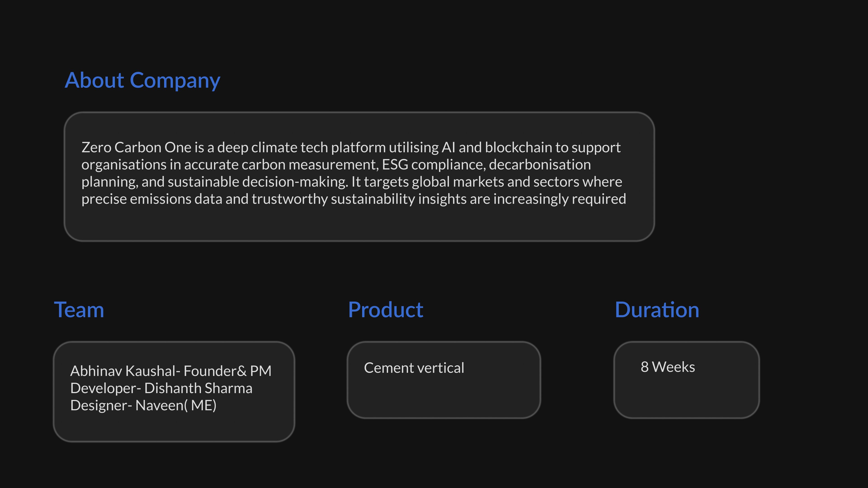Click the Team heading
Screen dimensions: 868x488
pos(79,310)
